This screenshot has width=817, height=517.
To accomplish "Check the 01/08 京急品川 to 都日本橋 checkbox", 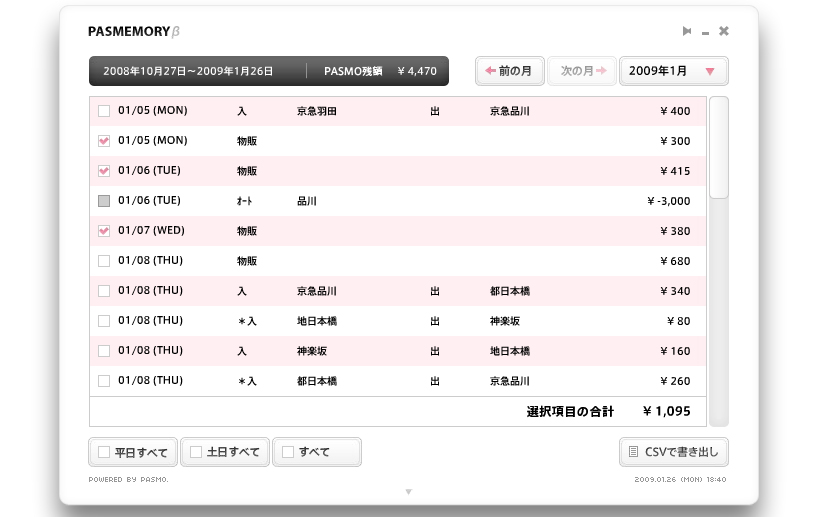I will click(x=104, y=291).
